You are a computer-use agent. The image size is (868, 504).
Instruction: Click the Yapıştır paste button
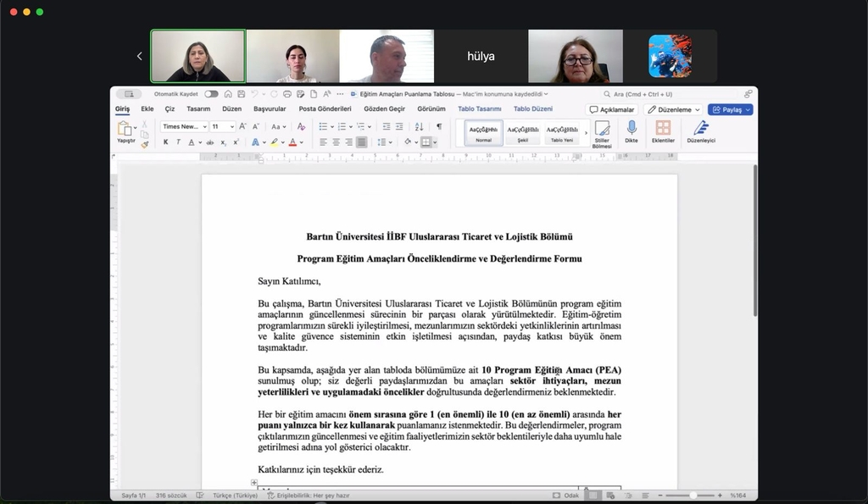125,133
